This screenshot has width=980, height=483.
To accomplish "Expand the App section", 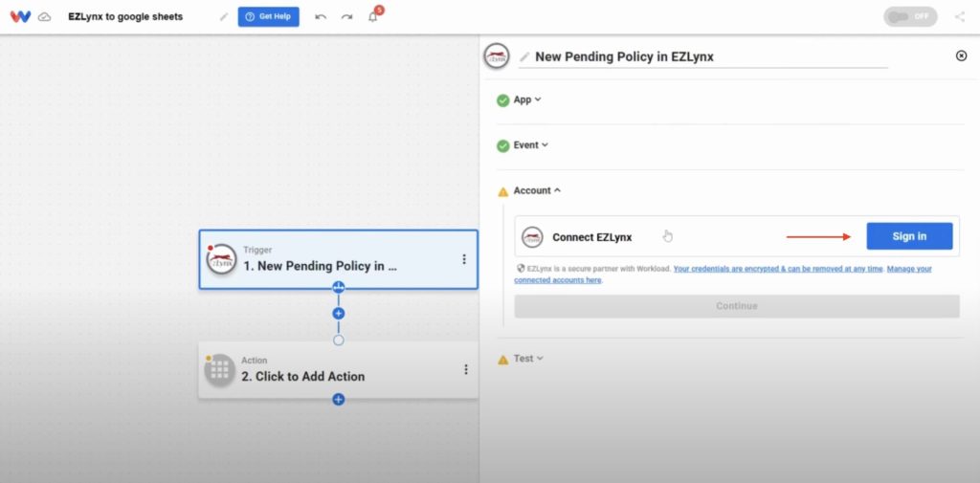I will click(527, 99).
